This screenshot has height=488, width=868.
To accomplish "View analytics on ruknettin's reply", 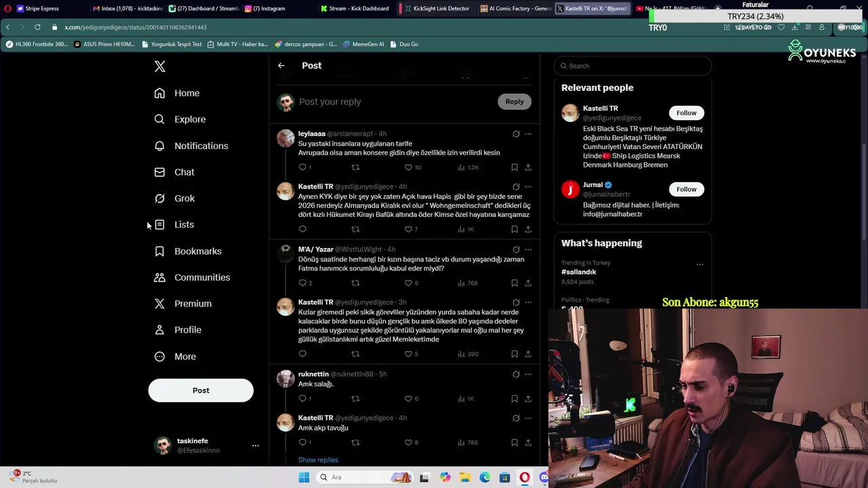I will [467, 399].
